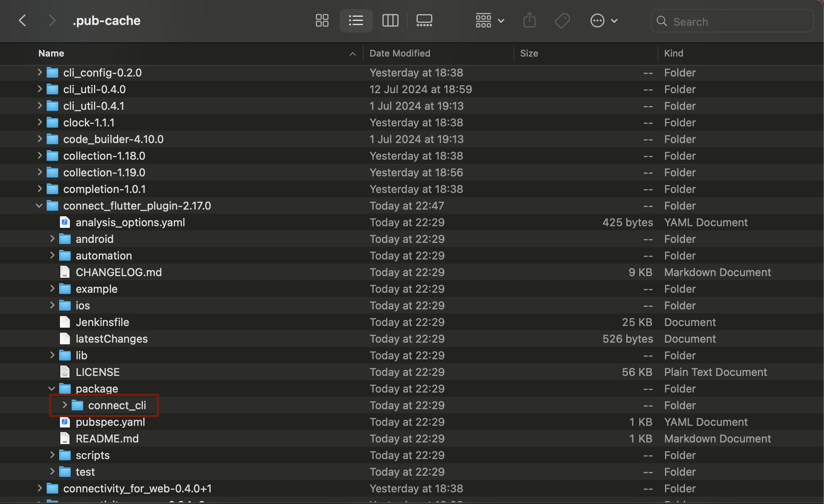The image size is (824, 504).
Task: Sort by the Date Modified column header
Action: pyautogui.click(x=400, y=53)
